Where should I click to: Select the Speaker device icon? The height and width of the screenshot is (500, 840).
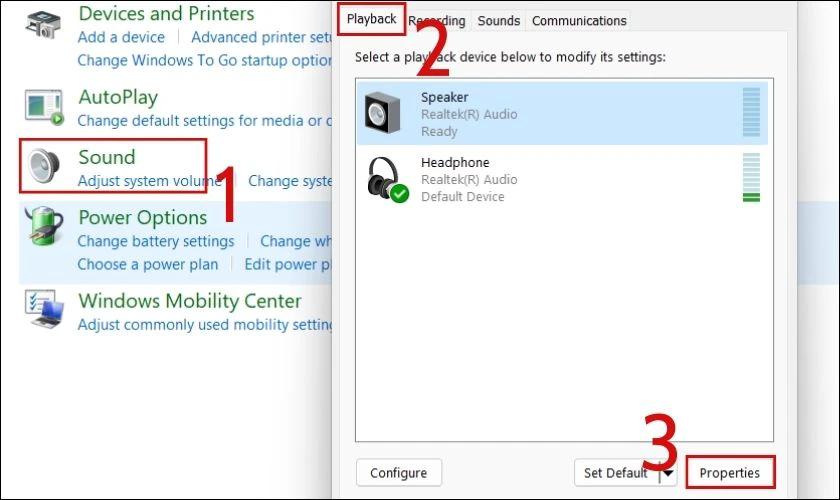pos(382,113)
